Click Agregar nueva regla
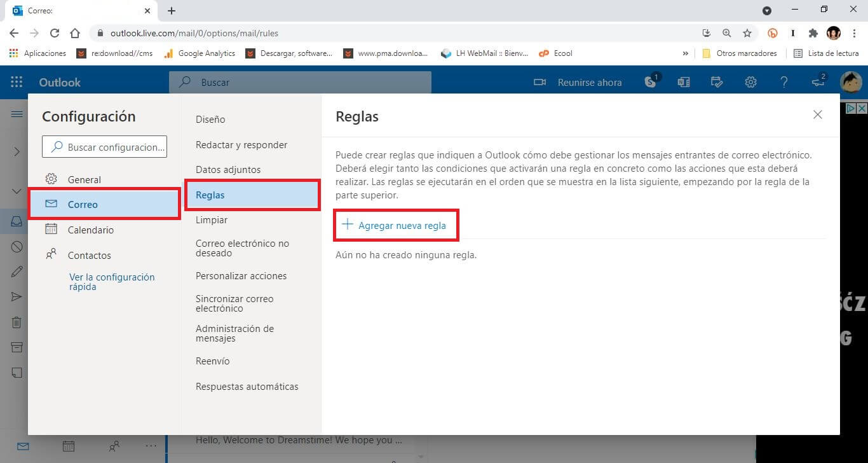Viewport: 868px width, 463px height. coord(394,225)
